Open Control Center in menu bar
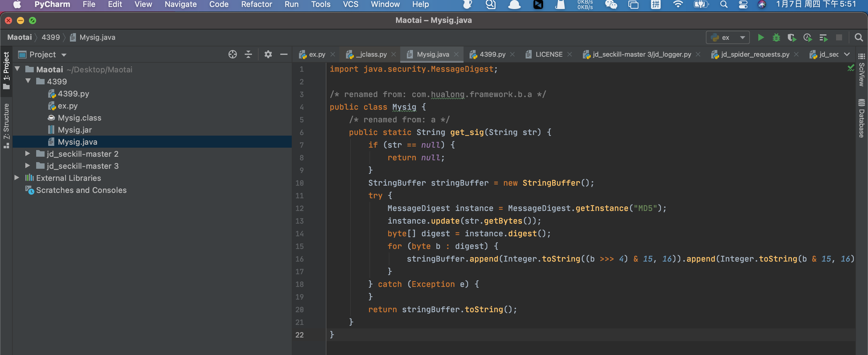This screenshot has height=355, width=868. point(743,5)
